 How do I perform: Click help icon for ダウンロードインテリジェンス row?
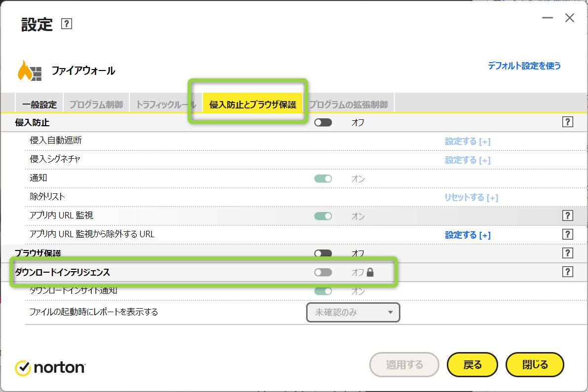pyautogui.click(x=567, y=272)
